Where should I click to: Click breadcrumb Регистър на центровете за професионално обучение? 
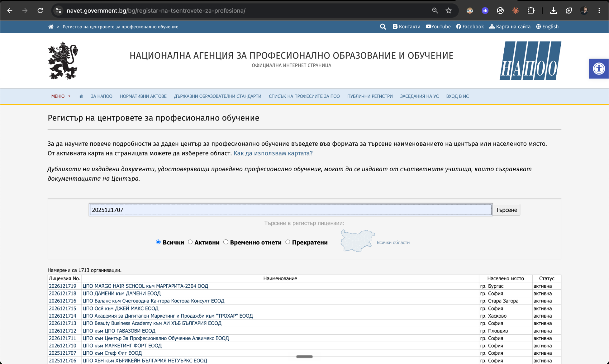(x=120, y=27)
